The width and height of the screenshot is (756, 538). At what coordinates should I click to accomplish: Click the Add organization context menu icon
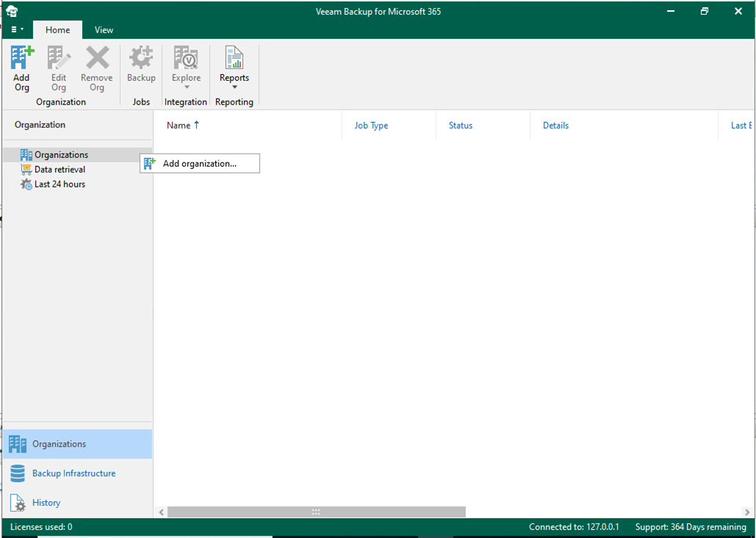(x=149, y=164)
